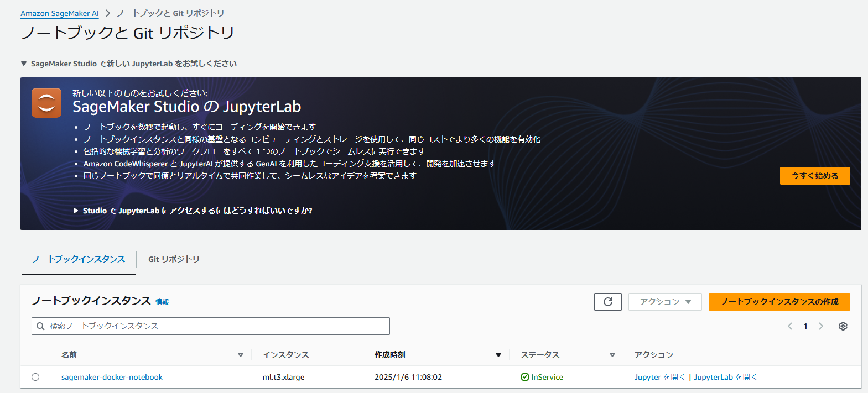
Task: Sort by 名前 column arrow
Action: pos(241,355)
